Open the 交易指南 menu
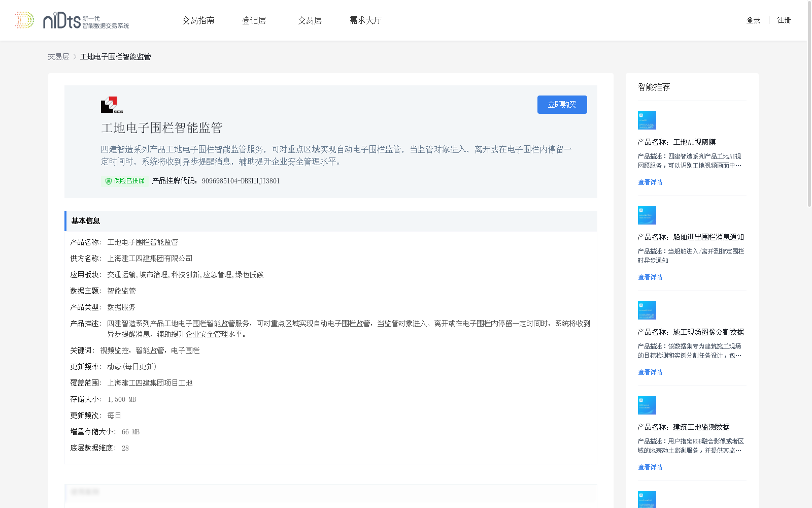The height and width of the screenshot is (508, 812). (198, 20)
